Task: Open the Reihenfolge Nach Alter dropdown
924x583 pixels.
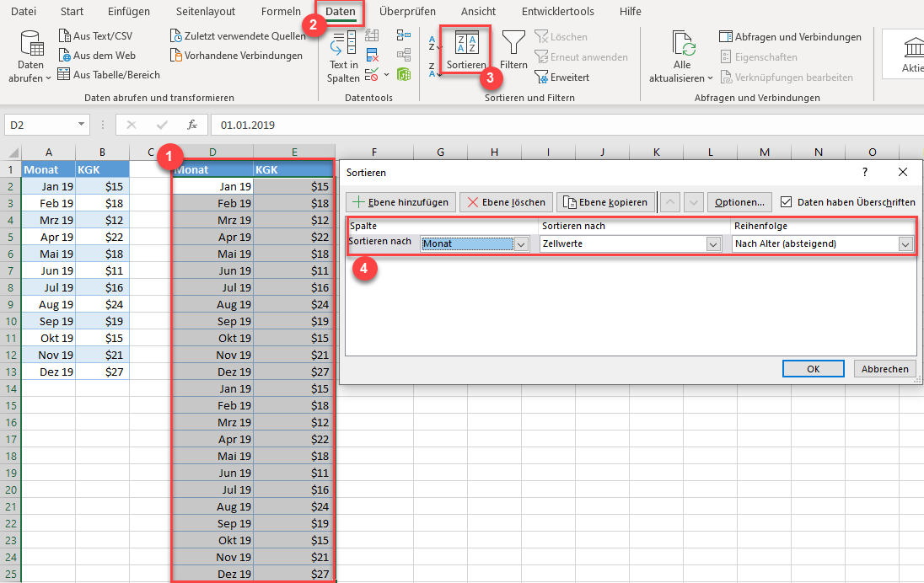Action: point(905,243)
